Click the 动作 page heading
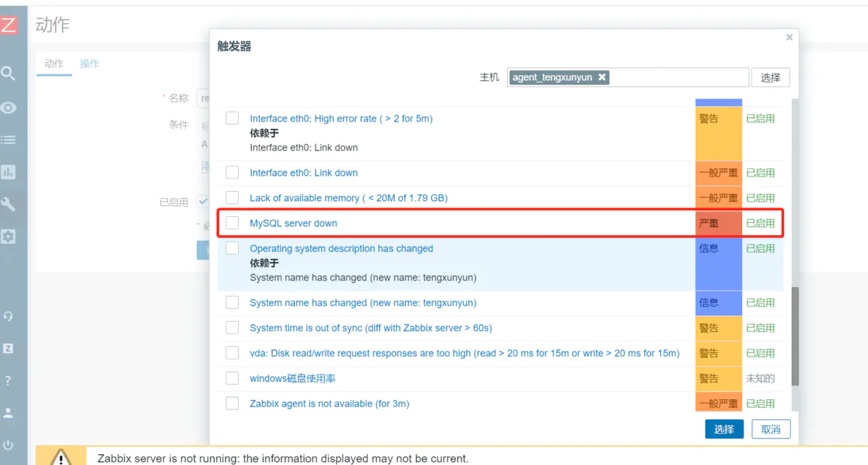 (53, 25)
